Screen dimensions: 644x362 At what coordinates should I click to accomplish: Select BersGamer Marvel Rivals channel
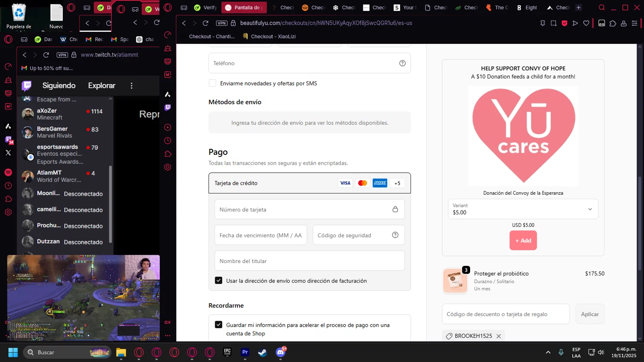tap(65, 132)
